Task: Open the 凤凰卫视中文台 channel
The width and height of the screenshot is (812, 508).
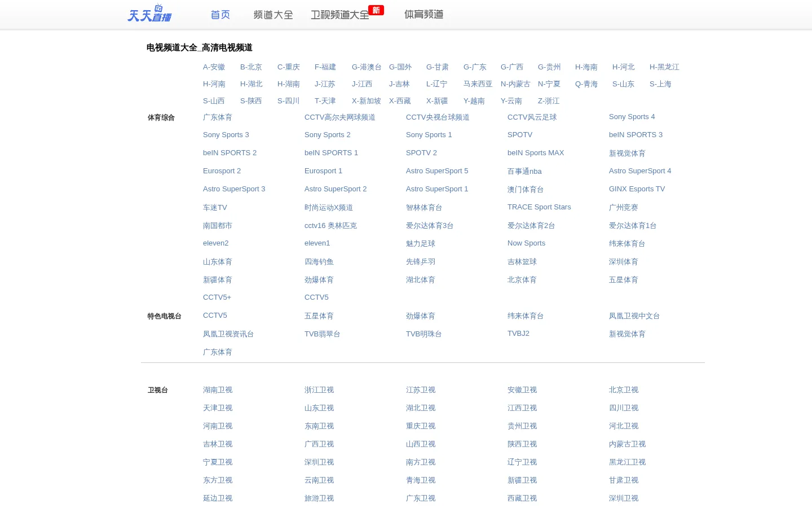Action: click(634, 316)
